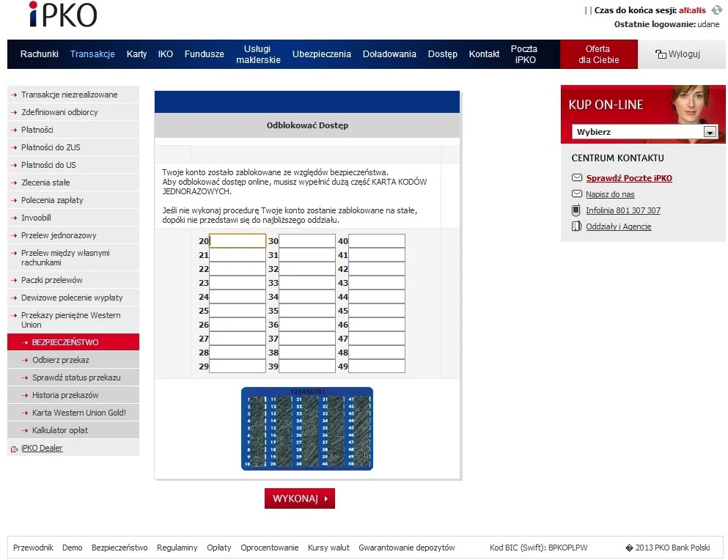Select Historia przekazów in the sidebar
Screen dimensions: 728x560
tap(65, 395)
